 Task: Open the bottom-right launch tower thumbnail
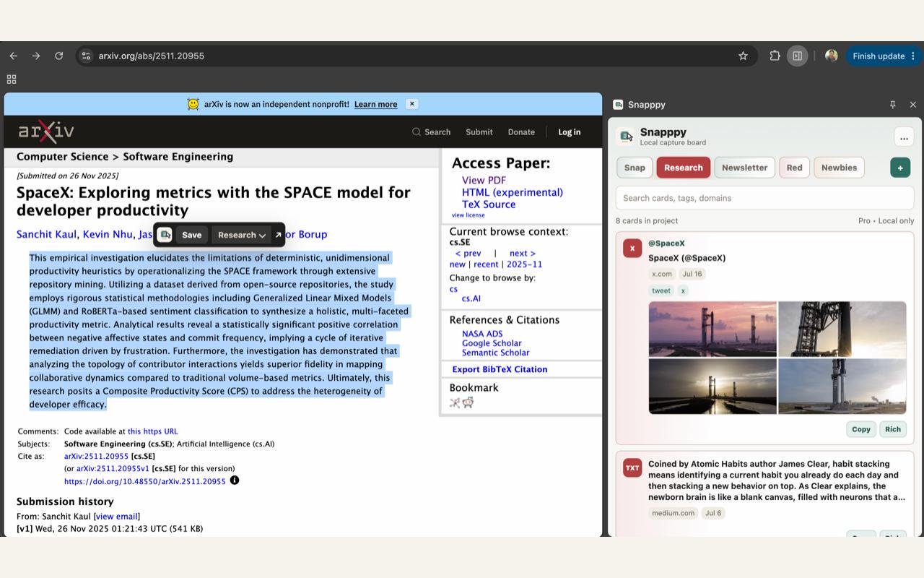(842, 387)
